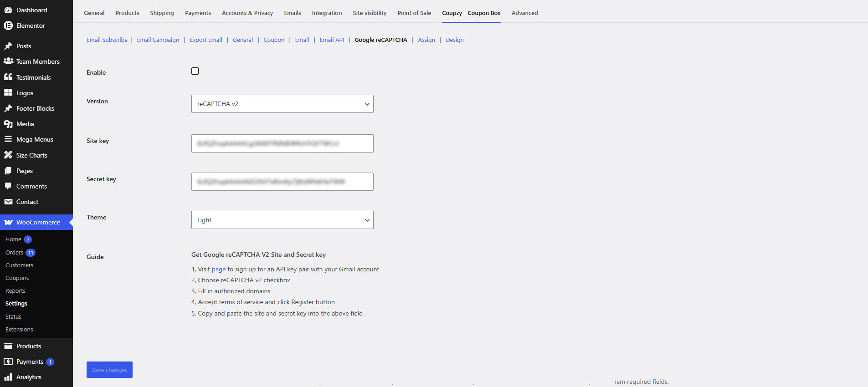Switch to the Products settings tab
The width and height of the screenshot is (868, 387).
128,13
